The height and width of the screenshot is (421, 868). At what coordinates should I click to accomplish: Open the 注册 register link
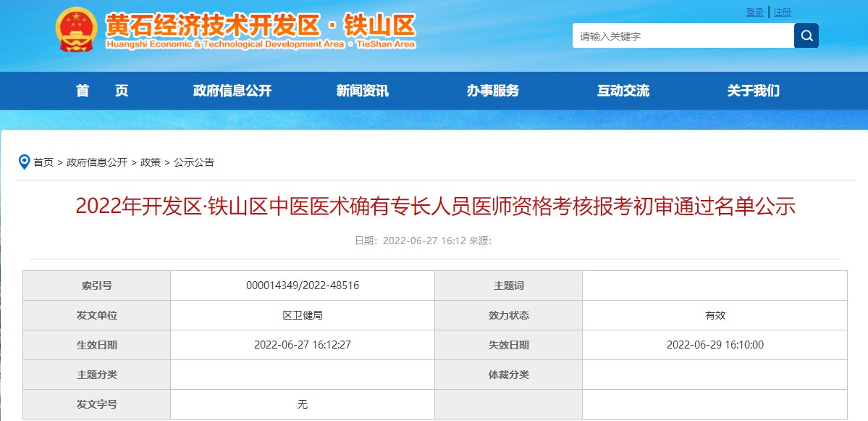(783, 12)
